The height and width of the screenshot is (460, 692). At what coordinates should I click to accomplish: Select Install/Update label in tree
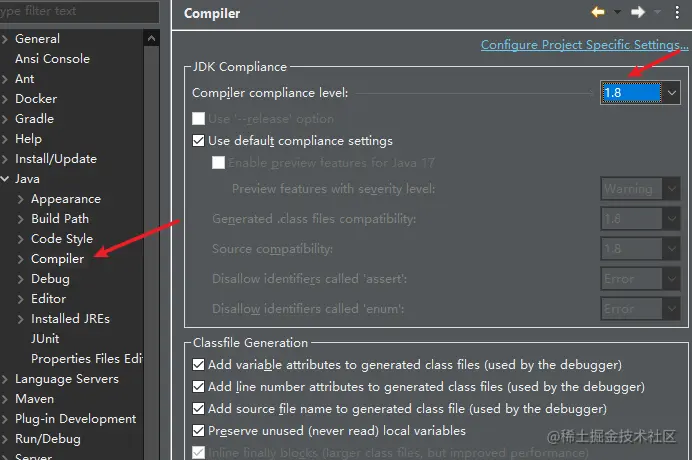coord(56,159)
